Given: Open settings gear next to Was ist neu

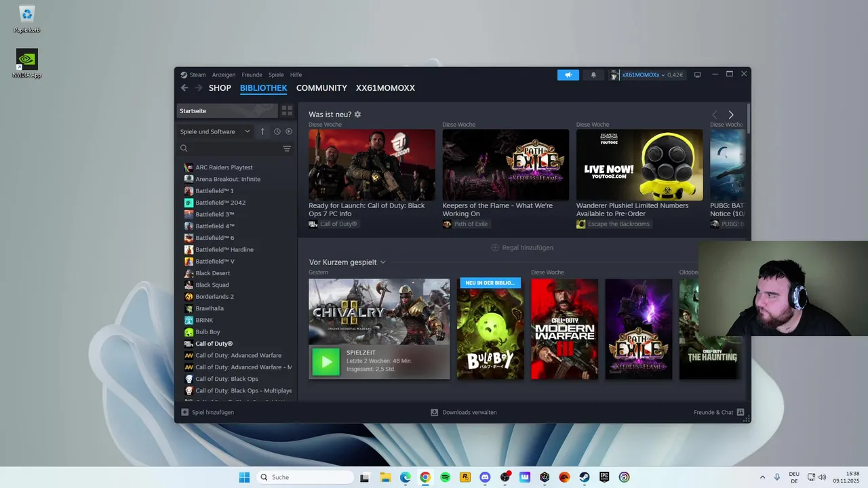Looking at the screenshot, I should tap(357, 115).
